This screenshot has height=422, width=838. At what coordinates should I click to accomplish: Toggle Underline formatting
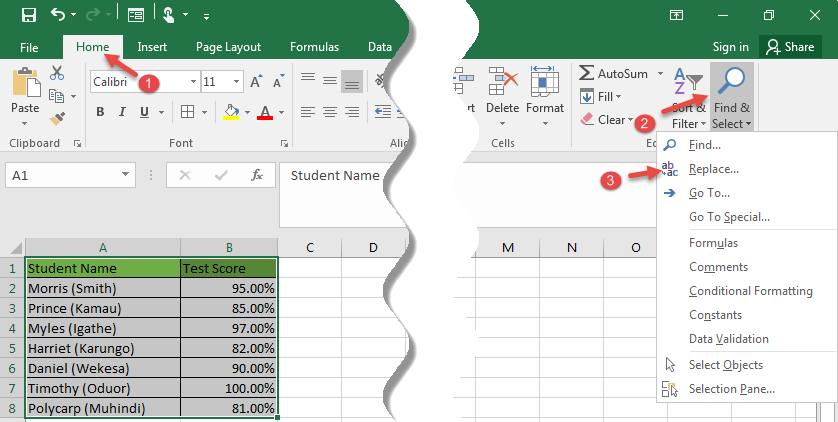pos(144,112)
